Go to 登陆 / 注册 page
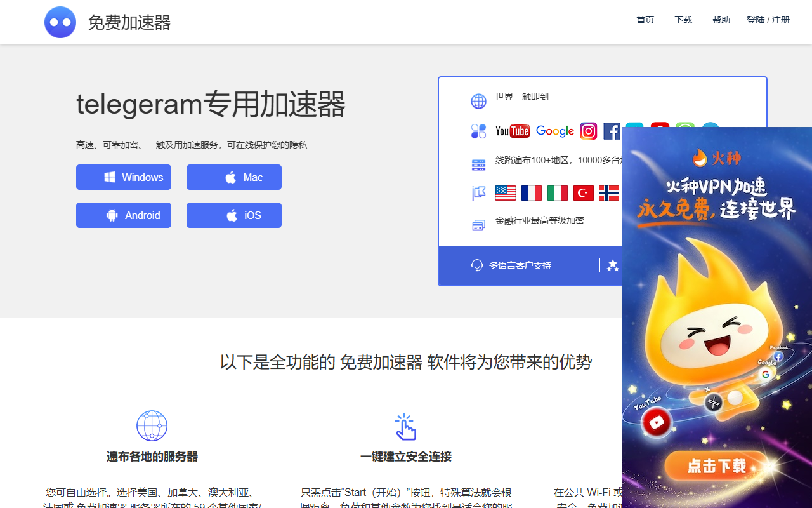Screen dimensions: 812x508 tap(768, 20)
